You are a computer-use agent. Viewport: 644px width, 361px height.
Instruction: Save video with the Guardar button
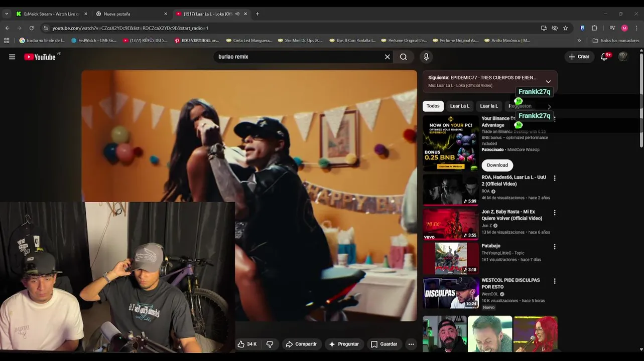384,344
